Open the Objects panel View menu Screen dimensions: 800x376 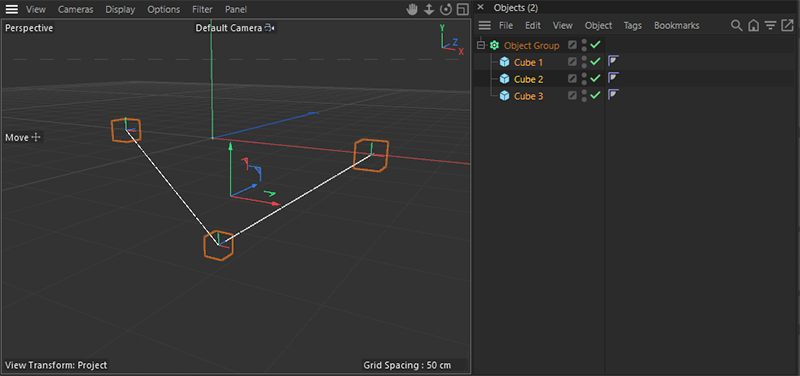click(x=563, y=26)
